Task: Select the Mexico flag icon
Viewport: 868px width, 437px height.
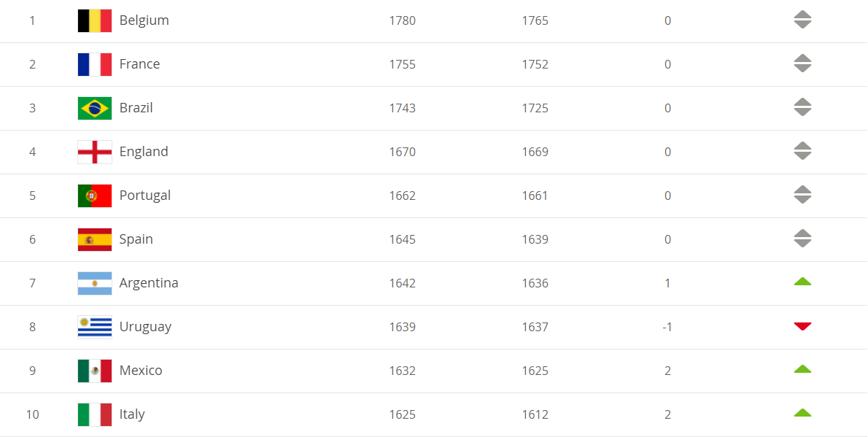Action: 95,371
